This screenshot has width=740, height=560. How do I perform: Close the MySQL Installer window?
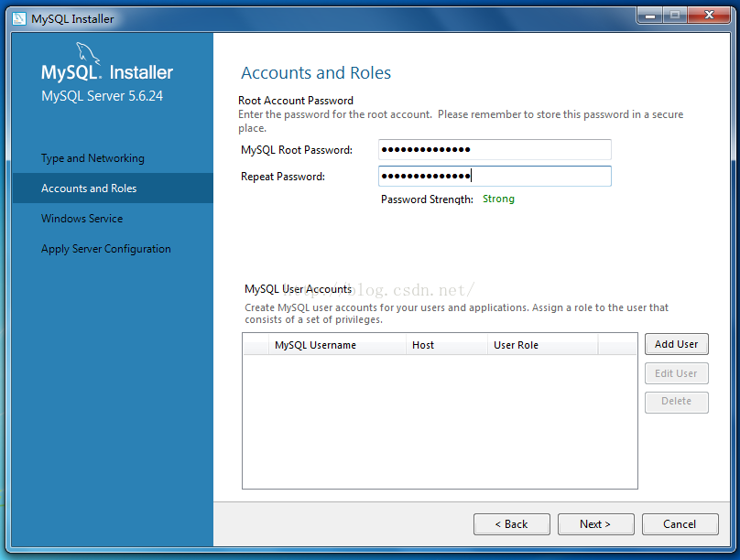(709, 16)
